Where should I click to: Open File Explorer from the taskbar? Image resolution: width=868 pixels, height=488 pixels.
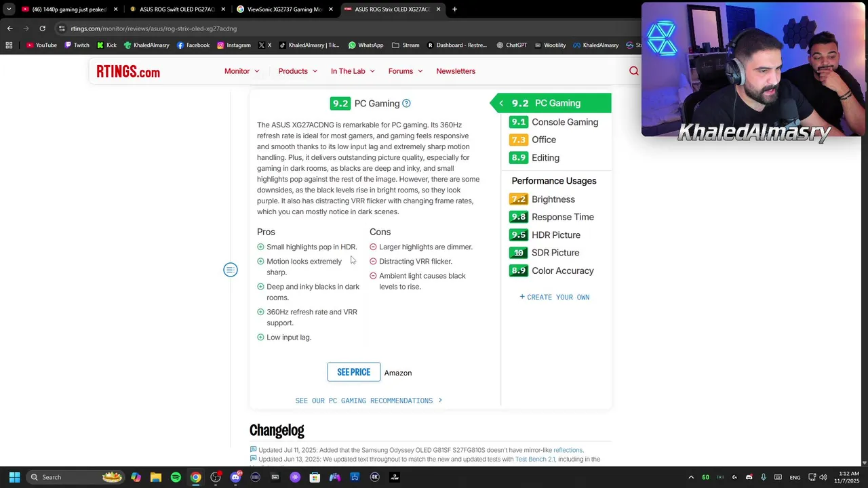tap(156, 477)
